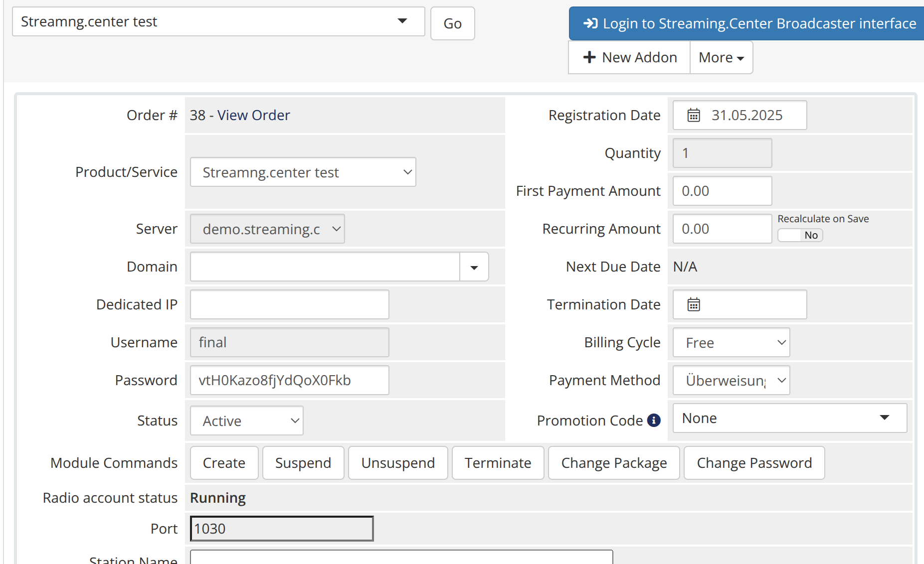924x564 pixels.
Task: Click the Termination Date calendar icon
Action: pos(694,304)
